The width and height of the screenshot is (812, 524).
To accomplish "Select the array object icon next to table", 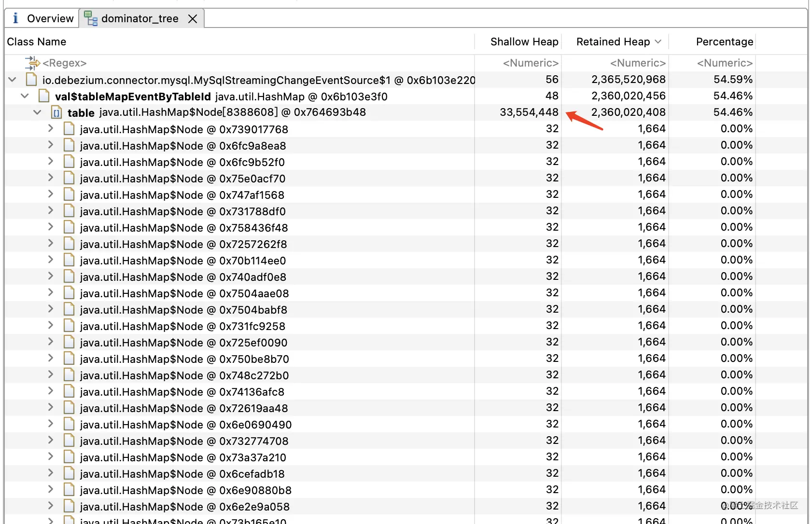I will coord(56,112).
